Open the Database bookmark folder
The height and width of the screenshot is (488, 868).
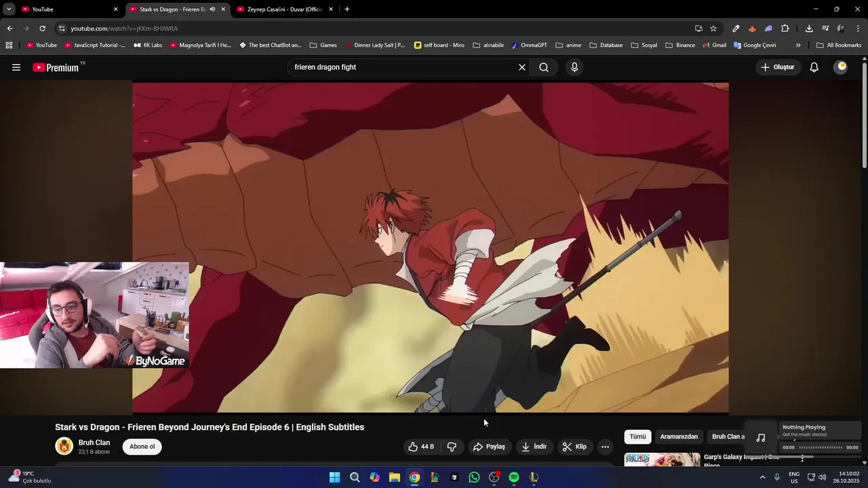pyautogui.click(x=606, y=45)
